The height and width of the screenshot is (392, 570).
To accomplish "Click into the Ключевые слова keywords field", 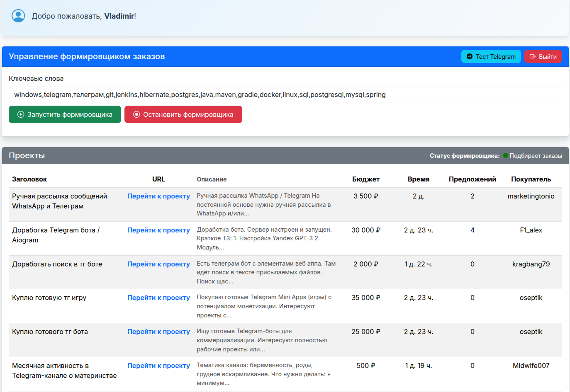I will pyautogui.click(x=285, y=94).
